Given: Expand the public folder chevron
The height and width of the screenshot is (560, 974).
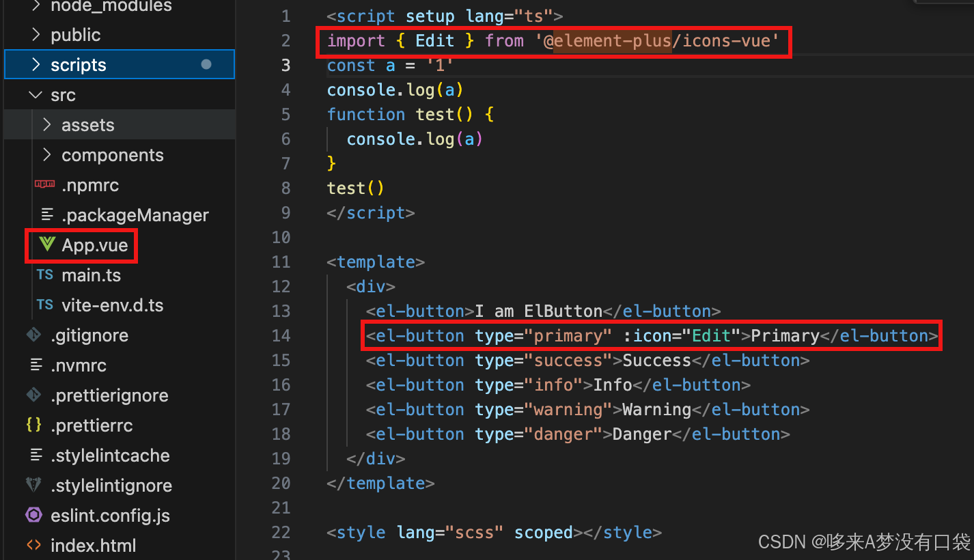Looking at the screenshot, I should click(36, 35).
